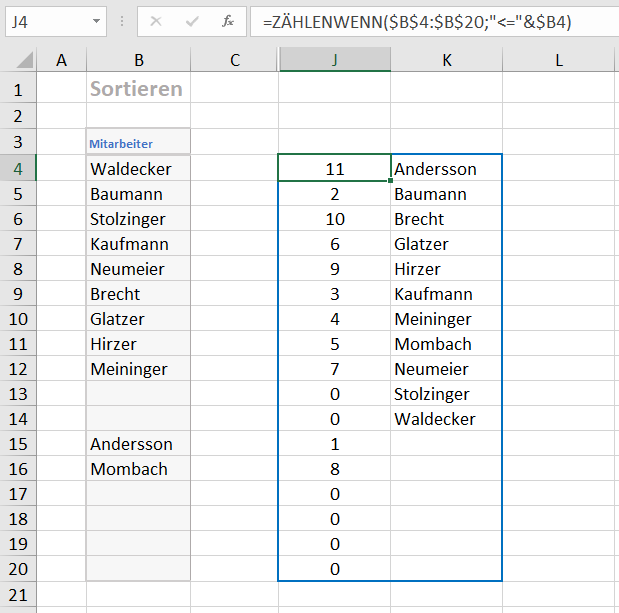Click the formula bar with ZÄHLENWENN formula
The width and height of the screenshot is (619, 613).
434,21
